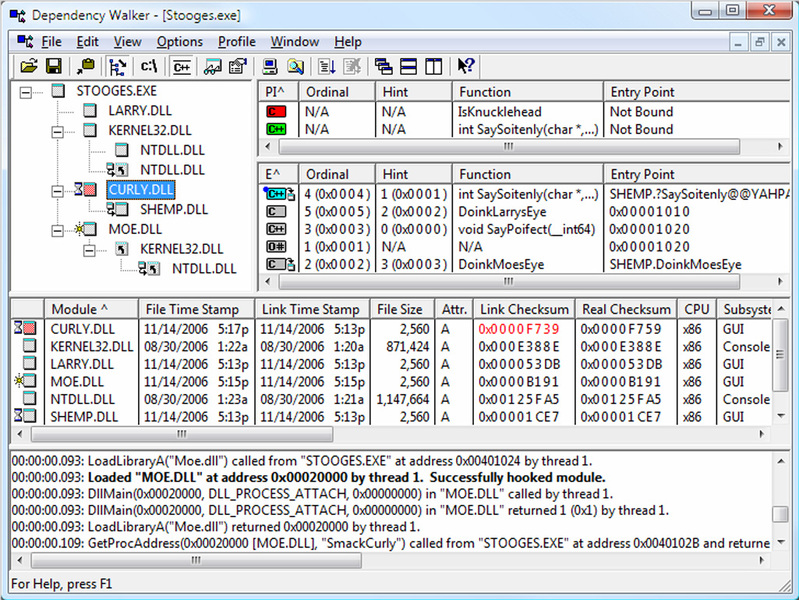Viewport: 799px width, 600px height.
Task: Select SHEMP.DLL in the module tree
Action: click(174, 210)
